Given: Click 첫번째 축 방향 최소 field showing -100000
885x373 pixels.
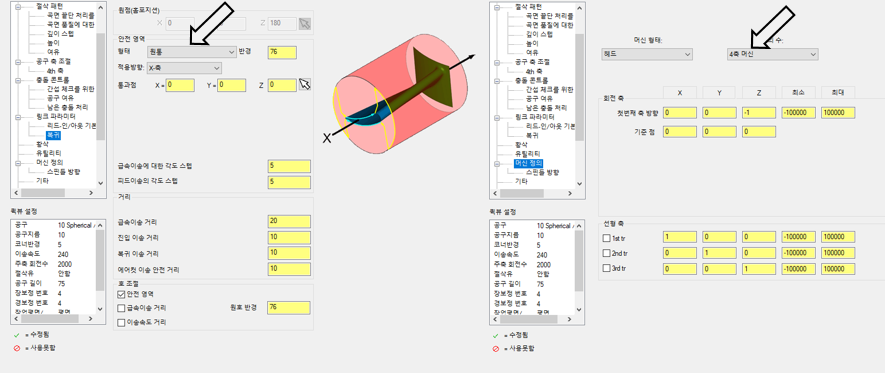Looking at the screenshot, I should (x=798, y=113).
